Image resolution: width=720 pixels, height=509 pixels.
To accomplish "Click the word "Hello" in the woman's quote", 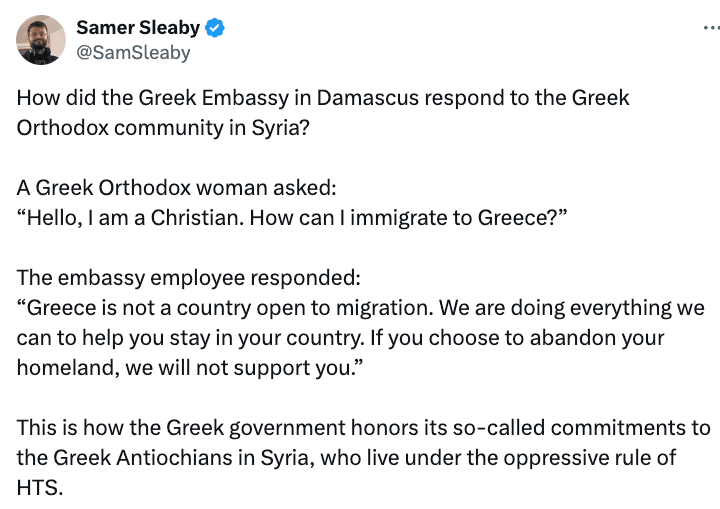I will pyautogui.click(x=51, y=217).
